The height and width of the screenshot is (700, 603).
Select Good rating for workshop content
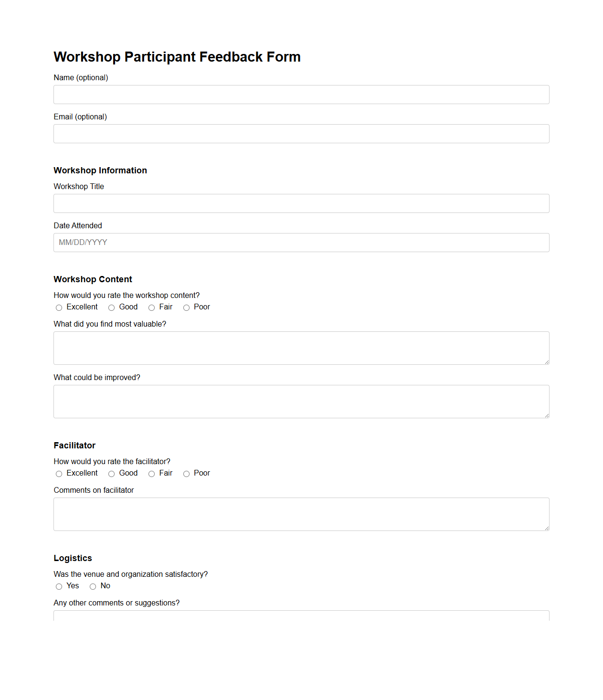(111, 308)
